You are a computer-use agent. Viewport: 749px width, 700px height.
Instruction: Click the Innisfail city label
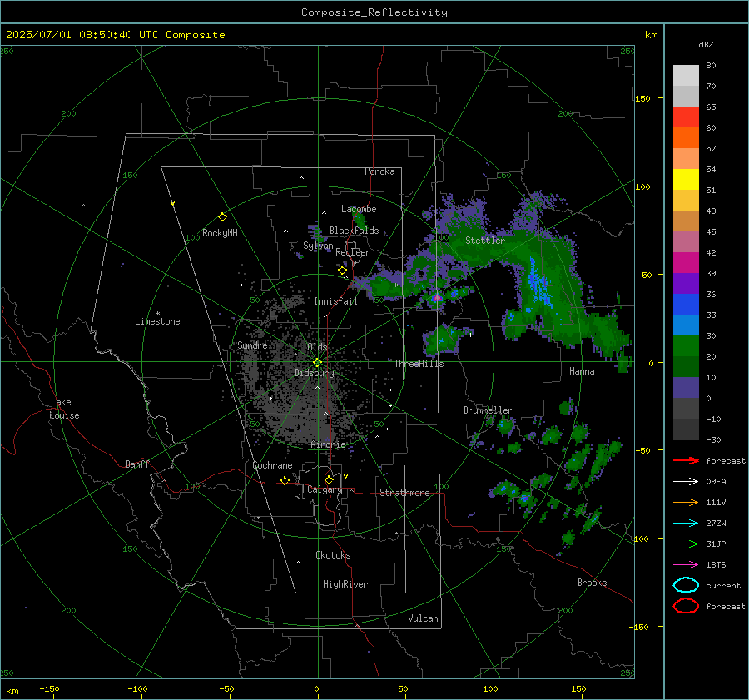tap(335, 301)
